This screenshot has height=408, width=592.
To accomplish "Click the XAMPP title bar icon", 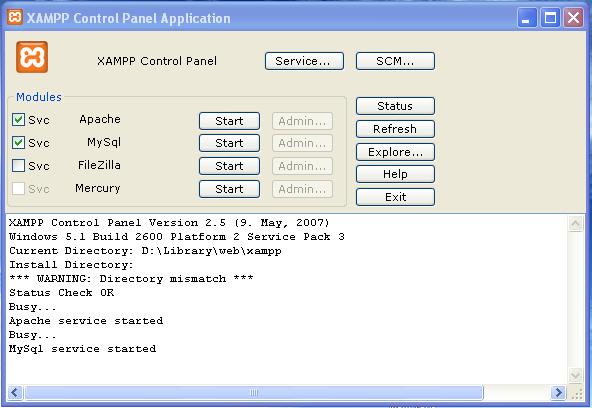I will 15,17.
